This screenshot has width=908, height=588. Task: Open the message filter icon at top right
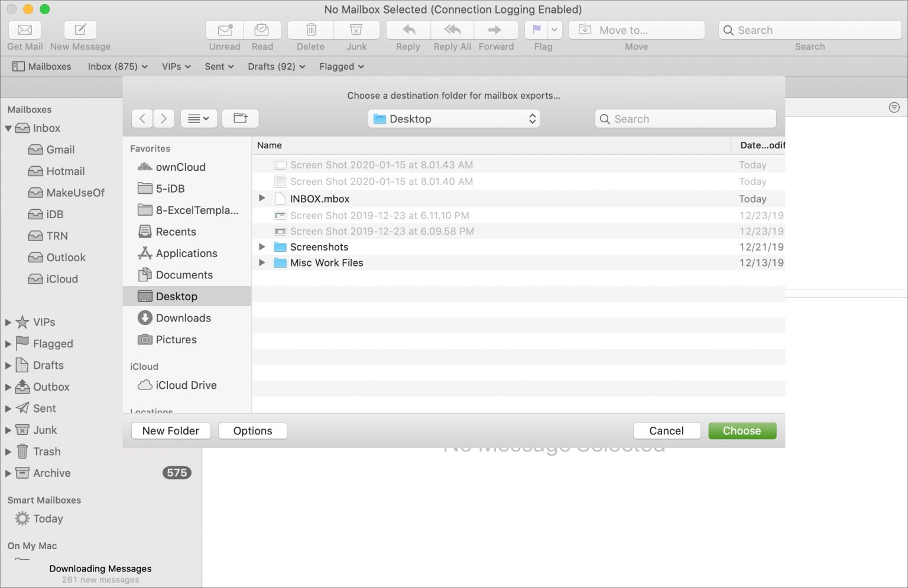tap(894, 108)
